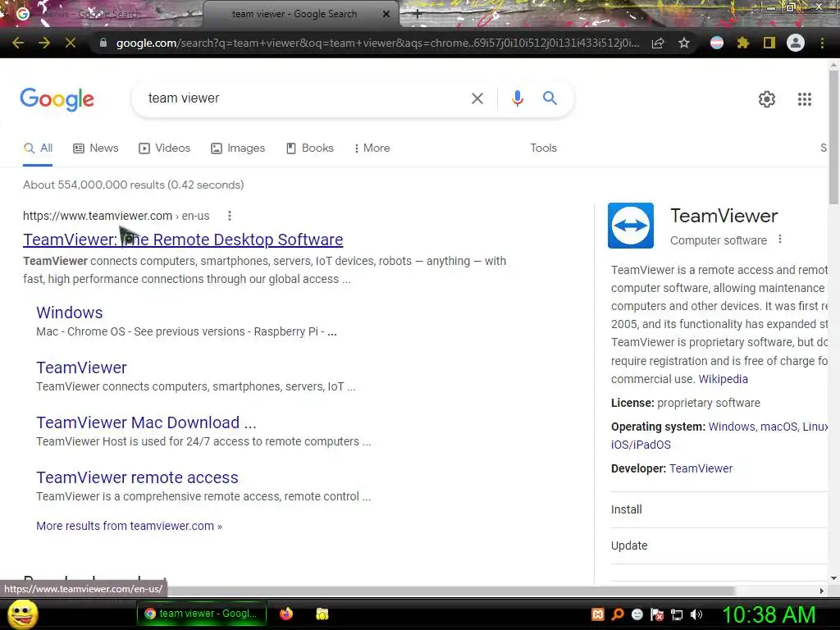Open the orange tray icon in system tray
The image size is (840, 630).
point(598,614)
